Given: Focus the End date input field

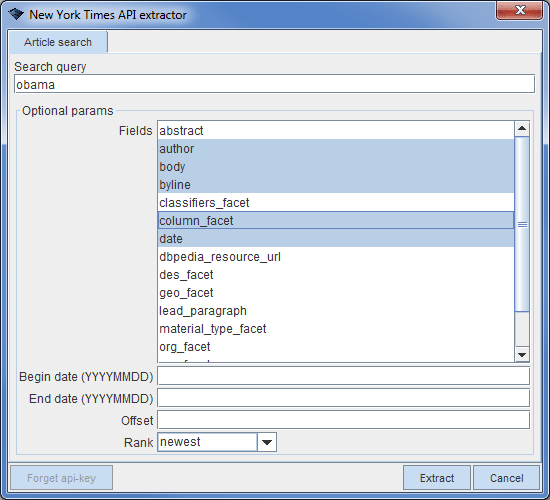Looking at the screenshot, I should pos(343,398).
